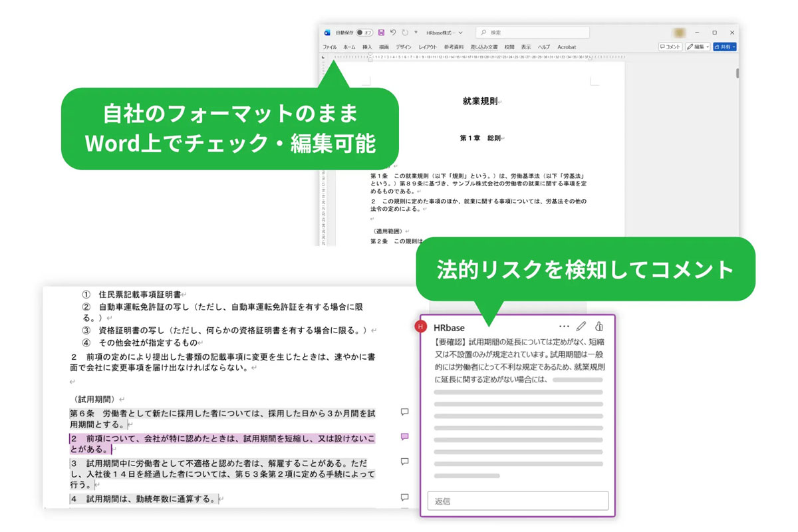Click the user account avatar
Screen dimensions: 798x532
(679, 33)
